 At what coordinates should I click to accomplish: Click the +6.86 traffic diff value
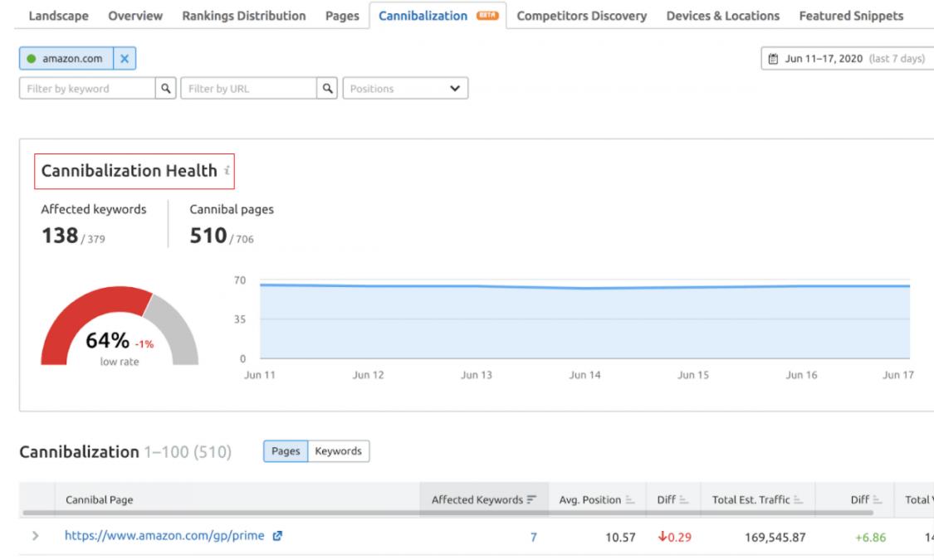870,538
